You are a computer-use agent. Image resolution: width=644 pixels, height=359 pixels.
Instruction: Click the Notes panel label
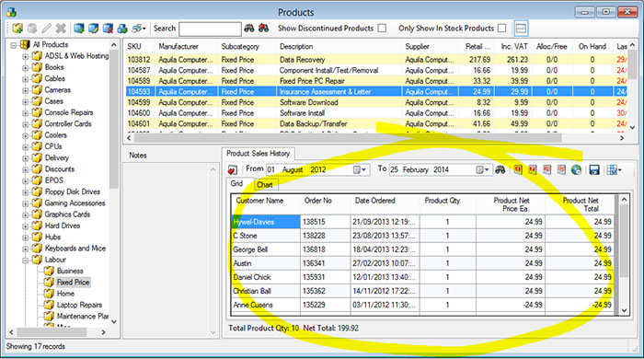click(138, 156)
